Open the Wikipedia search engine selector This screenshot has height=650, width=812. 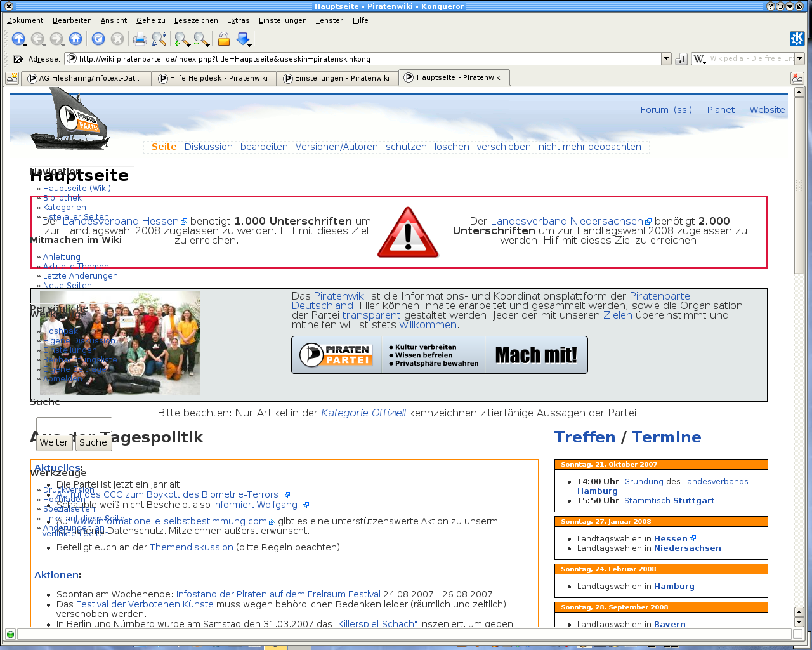pos(700,59)
